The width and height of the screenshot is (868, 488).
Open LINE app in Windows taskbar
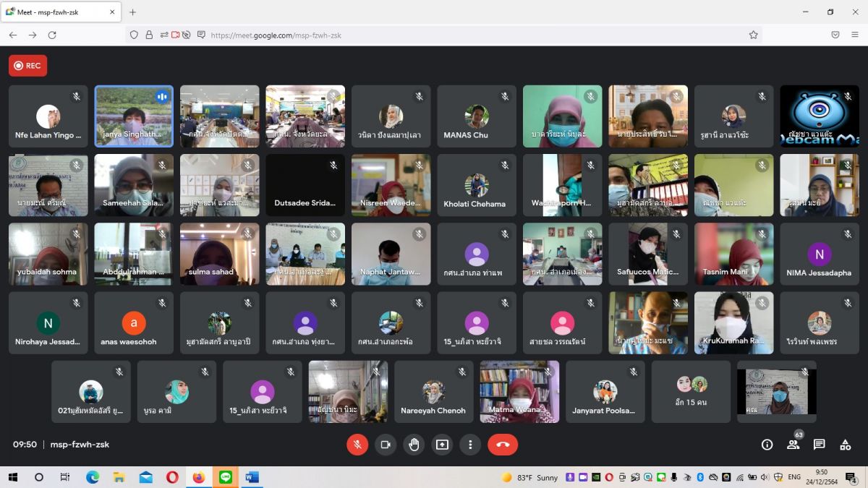(x=225, y=477)
